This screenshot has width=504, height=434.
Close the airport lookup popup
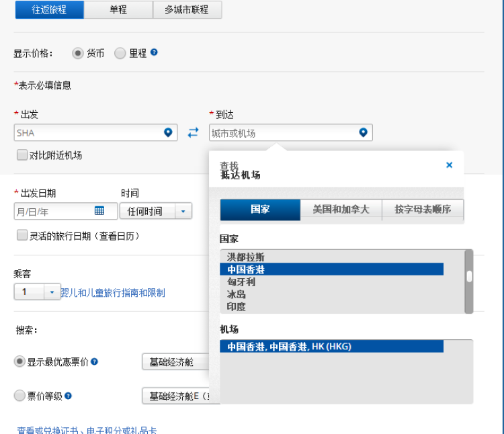(x=449, y=165)
